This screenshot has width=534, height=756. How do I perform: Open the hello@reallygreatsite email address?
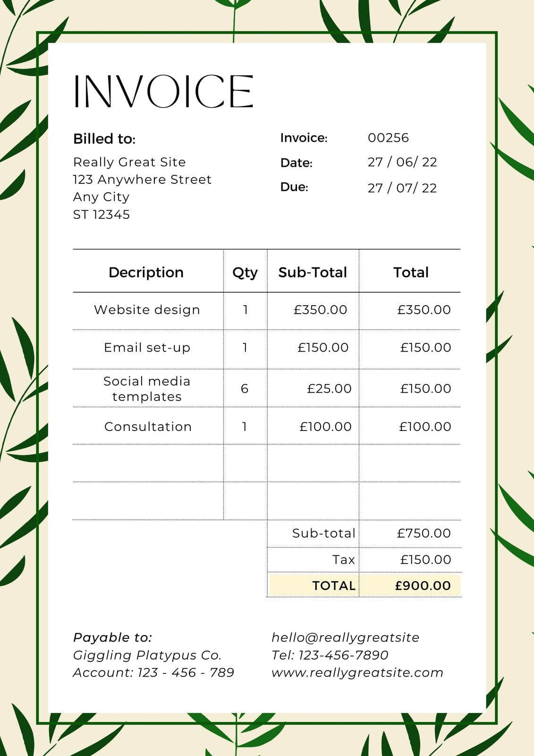(x=345, y=638)
